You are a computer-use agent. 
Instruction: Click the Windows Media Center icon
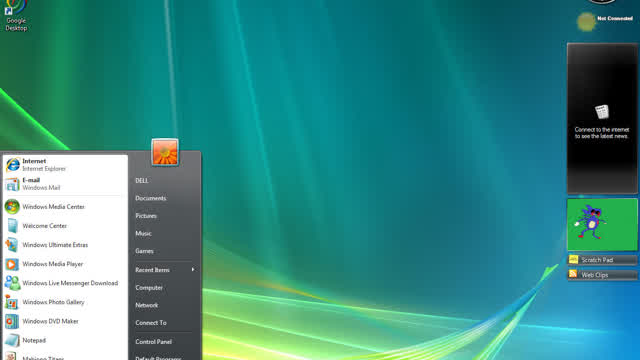(x=12, y=207)
